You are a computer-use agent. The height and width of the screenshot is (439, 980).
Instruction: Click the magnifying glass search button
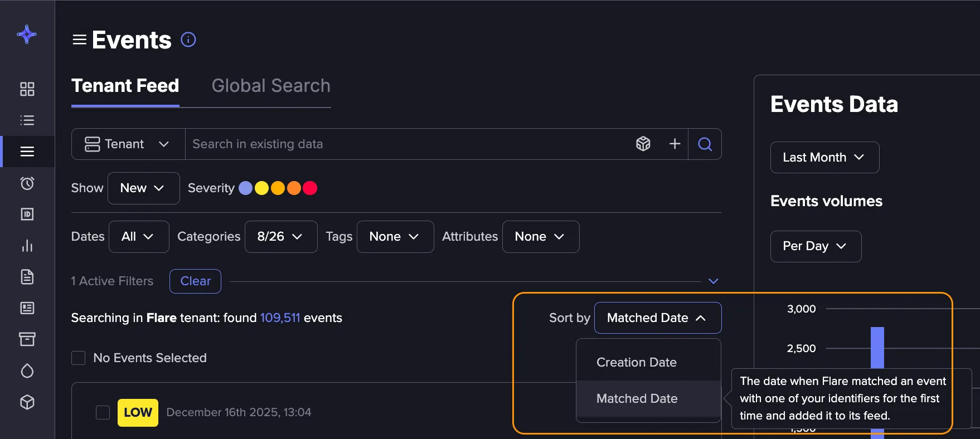tap(705, 144)
